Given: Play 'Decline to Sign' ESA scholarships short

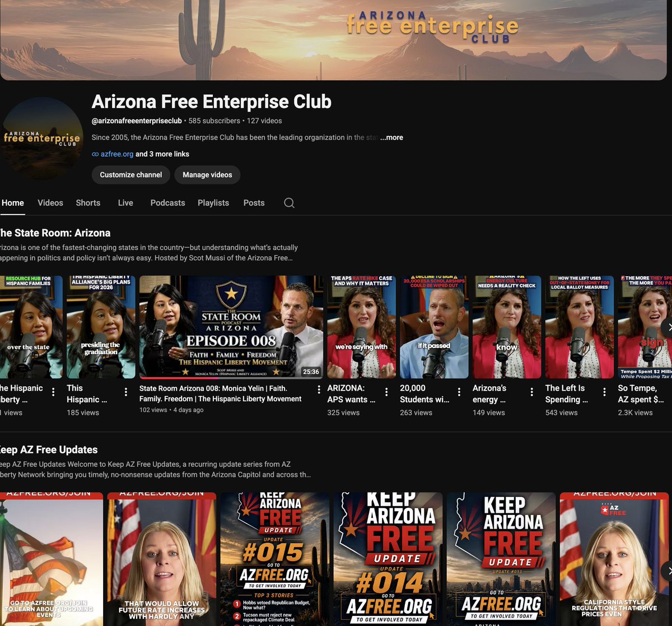Looking at the screenshot, I should coord(434,326).
